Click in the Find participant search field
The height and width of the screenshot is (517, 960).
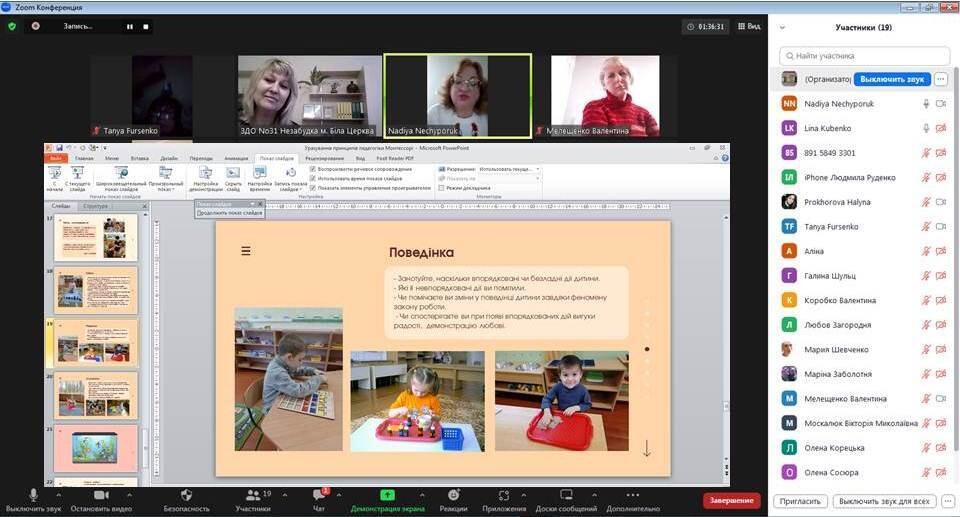point(864,56)
